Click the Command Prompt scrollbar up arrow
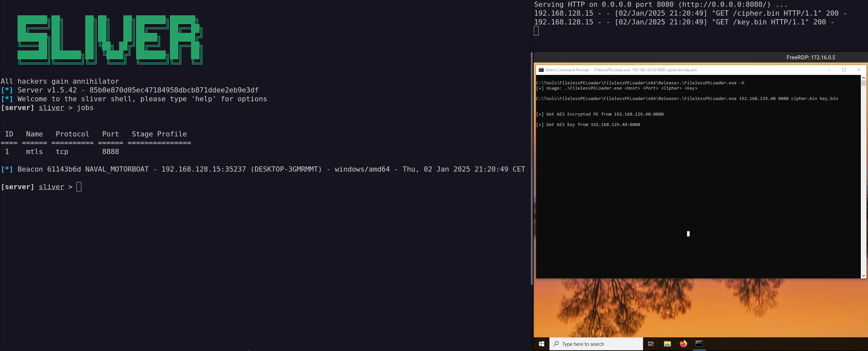Image resolution: width=868 pixels, height=351 pixels. tap(863, 77)
